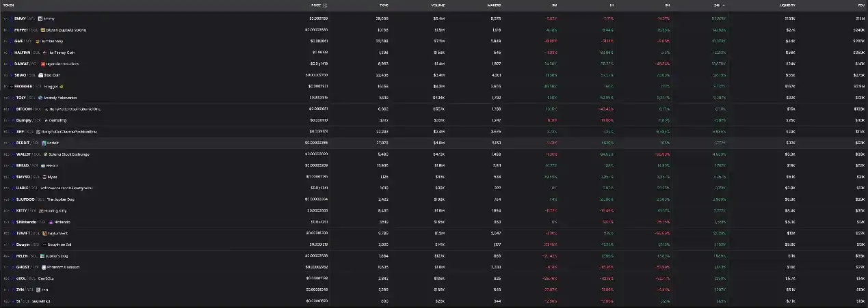This screenshot has width=868, height=308.
Task: Sort by the FDV column header
Action: pos(860,5)
